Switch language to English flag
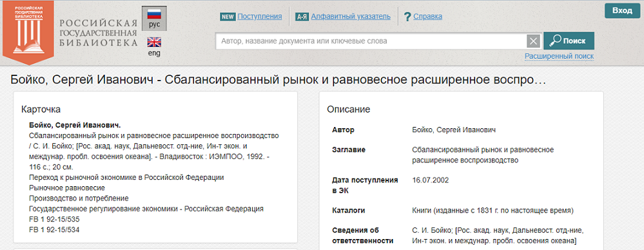Image resolution: width=644 pixels, height=250 pixels. coord(154,43)
